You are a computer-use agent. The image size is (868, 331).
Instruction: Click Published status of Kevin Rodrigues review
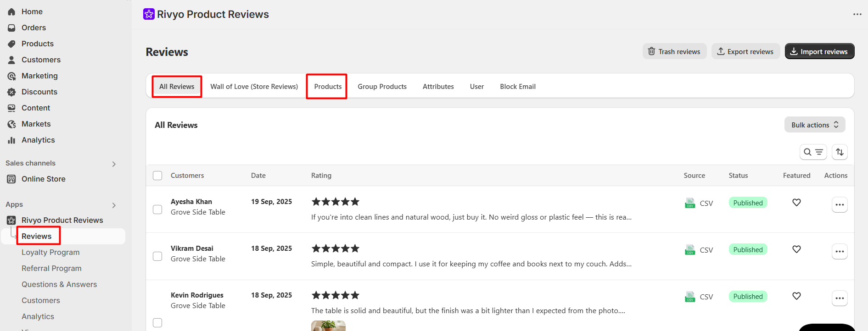748,296
